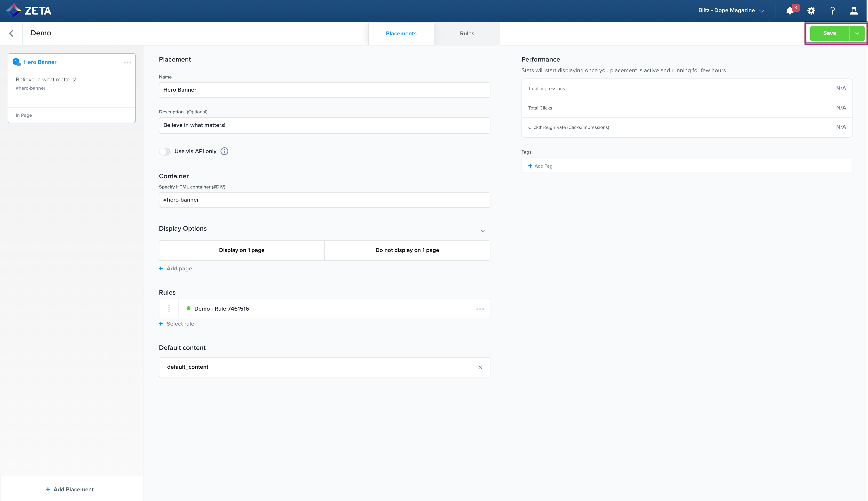Open the Save button dropdown arrow
868x501 pixels.
857,33
